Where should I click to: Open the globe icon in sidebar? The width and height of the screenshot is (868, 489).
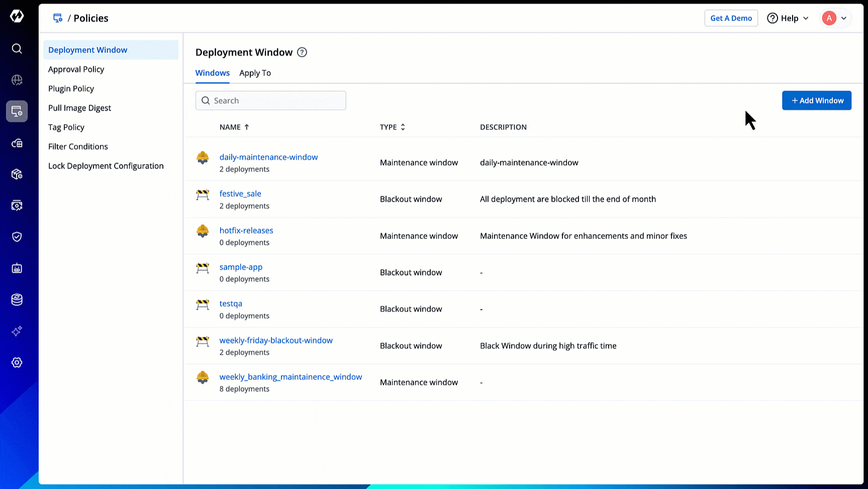click(x=17, y=80)
